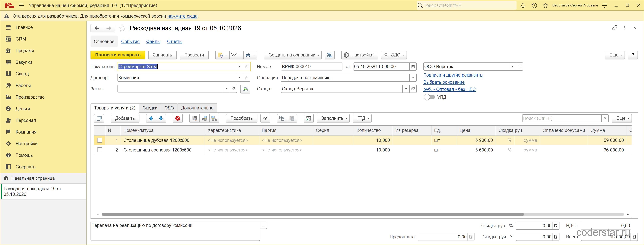The image size is (644, 245).
Task: Click the global search field Поиск Ctrl+Shift+F
Action: pos(466,5)
